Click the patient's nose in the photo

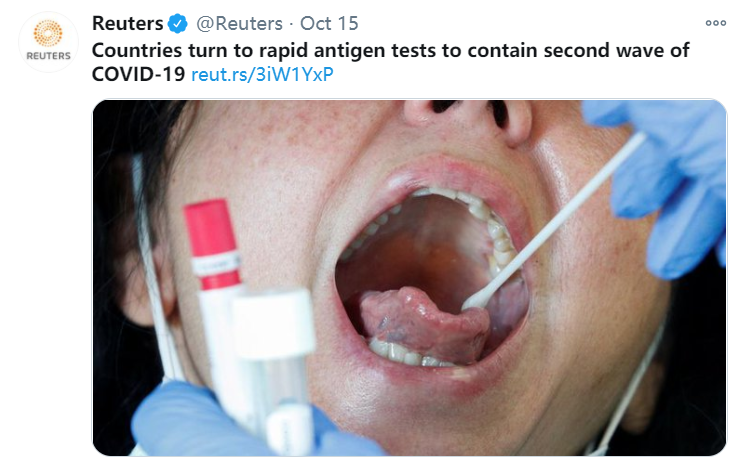(467, 119)
